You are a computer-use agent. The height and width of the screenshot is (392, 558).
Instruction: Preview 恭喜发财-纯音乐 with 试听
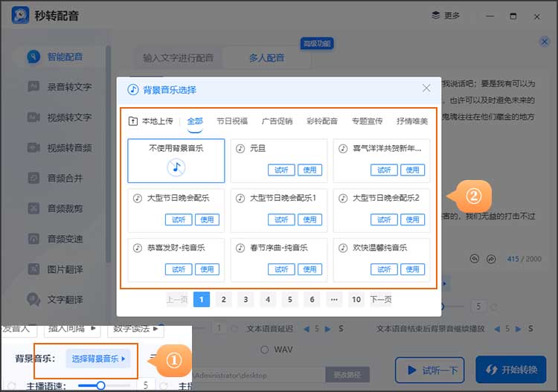coord(179,269)
